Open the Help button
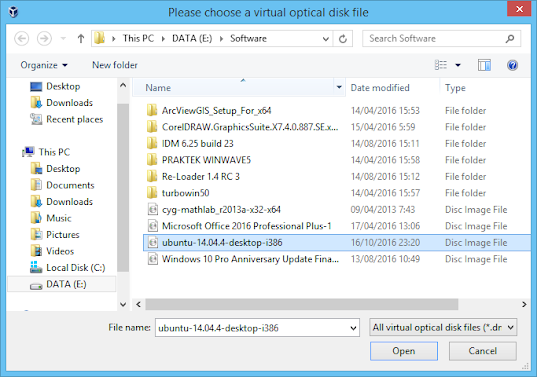The height and width of the screenshot is (377, 537). tap(512, 65)
